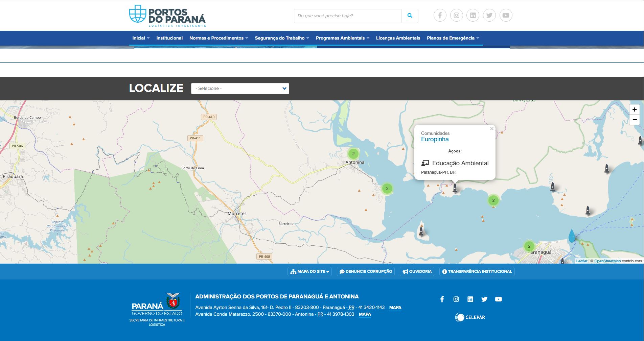The width and height of the screenshot is (644, 341).
Task: Click the Ouvidoria button
Action: click(x=417, y=271)
